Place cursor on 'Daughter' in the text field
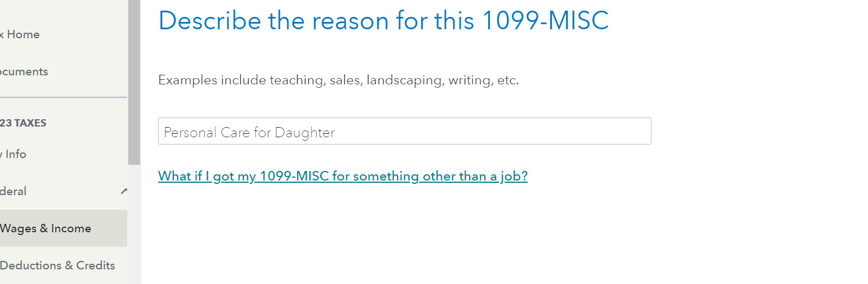The image size is (868, 284). [304, 133]
